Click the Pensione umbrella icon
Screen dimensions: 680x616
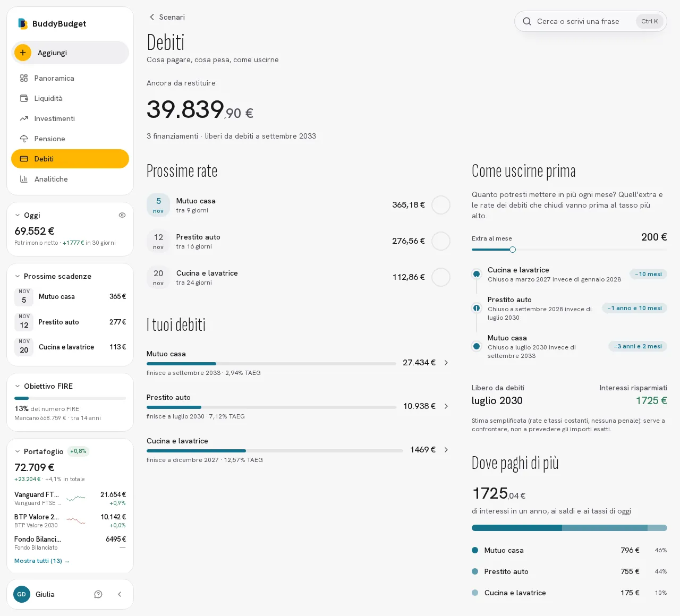tap(24, 139)
